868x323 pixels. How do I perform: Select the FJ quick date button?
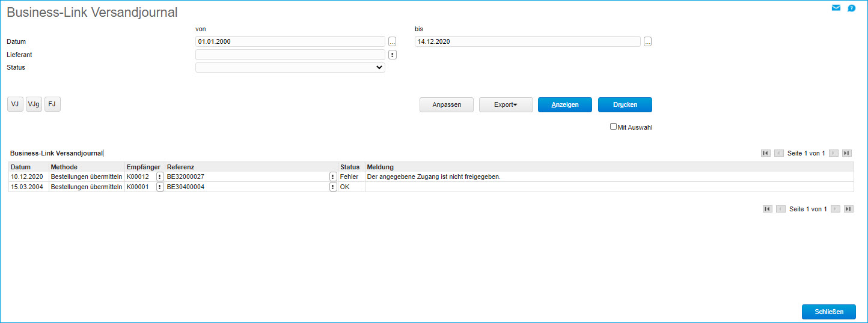click(x=52, y=104)
